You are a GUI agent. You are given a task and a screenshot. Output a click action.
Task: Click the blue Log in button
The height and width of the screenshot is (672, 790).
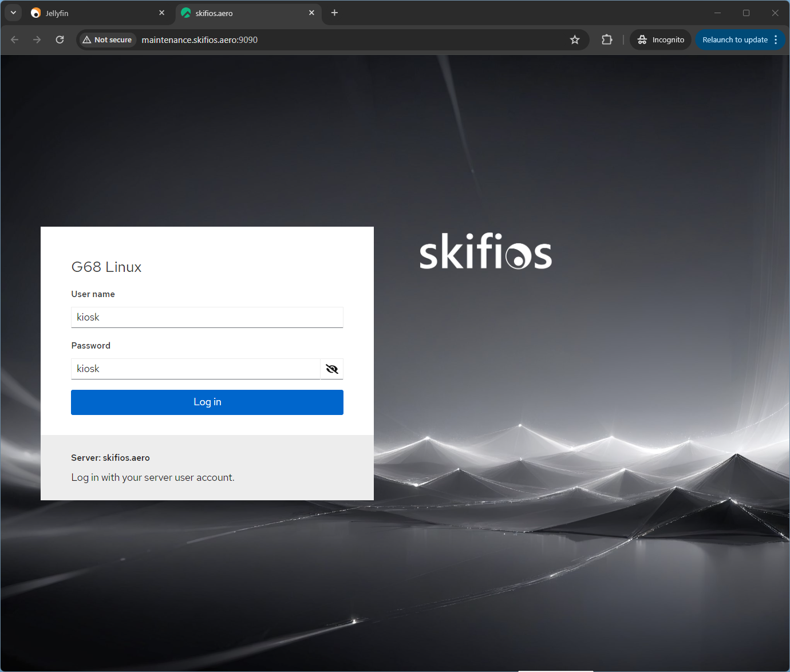pyautogui.click(x=207, y=402)
